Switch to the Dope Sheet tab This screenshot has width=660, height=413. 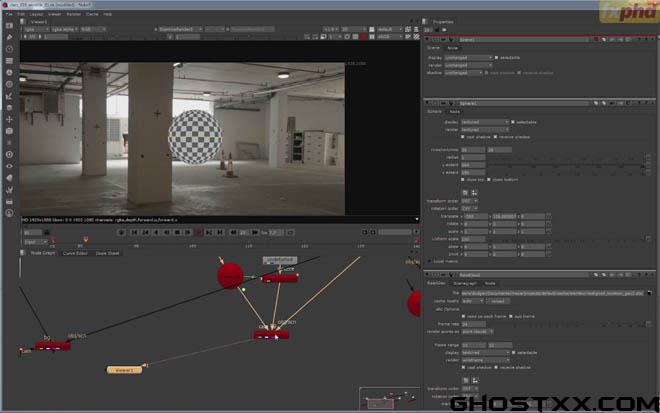(x=107, y=253)
